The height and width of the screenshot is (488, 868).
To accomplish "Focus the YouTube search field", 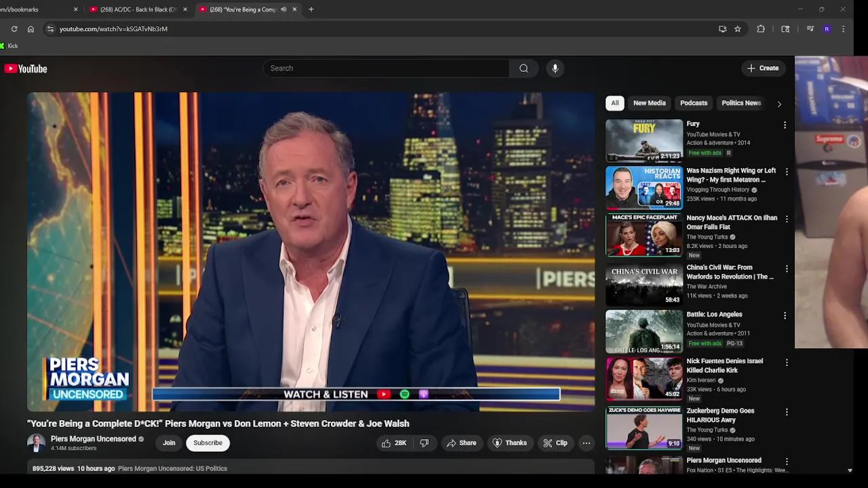I will pos(387,68).
